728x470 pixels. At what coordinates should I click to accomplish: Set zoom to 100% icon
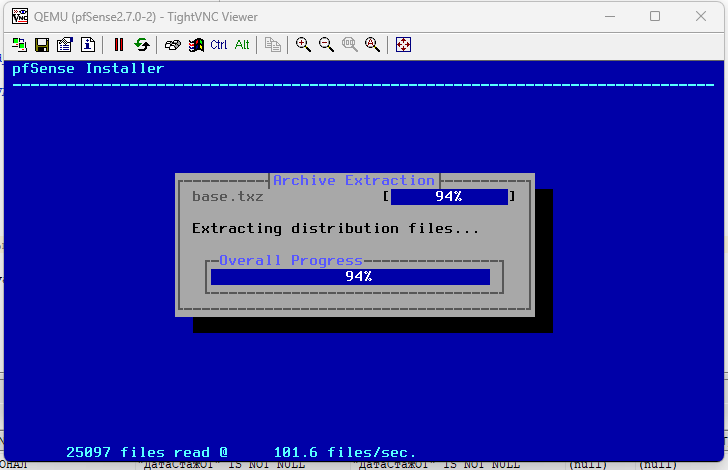(349, 45)
